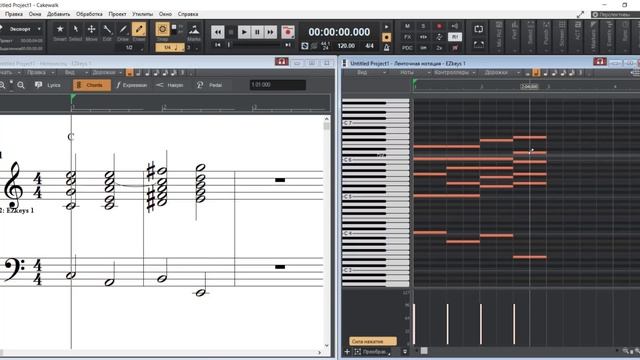
Task: Open Вид dropdown in piano roll
Action: [x=371, y=73]
